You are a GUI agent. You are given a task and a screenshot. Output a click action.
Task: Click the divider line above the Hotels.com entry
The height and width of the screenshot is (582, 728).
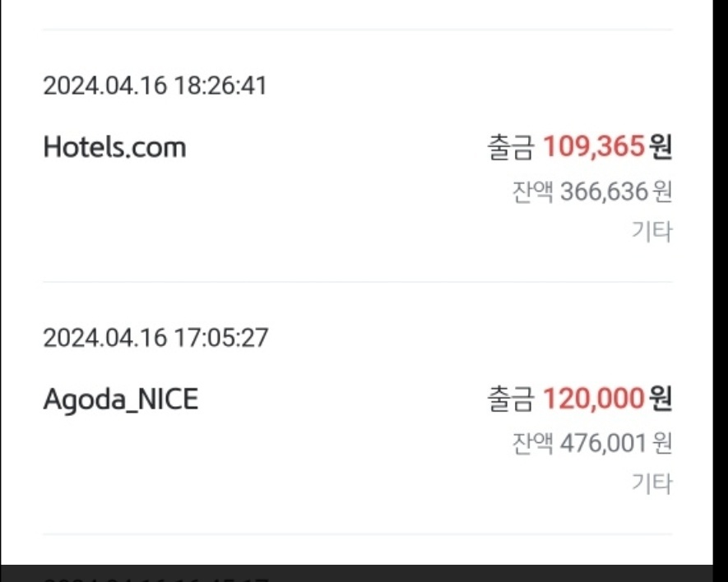coord(357,30)
